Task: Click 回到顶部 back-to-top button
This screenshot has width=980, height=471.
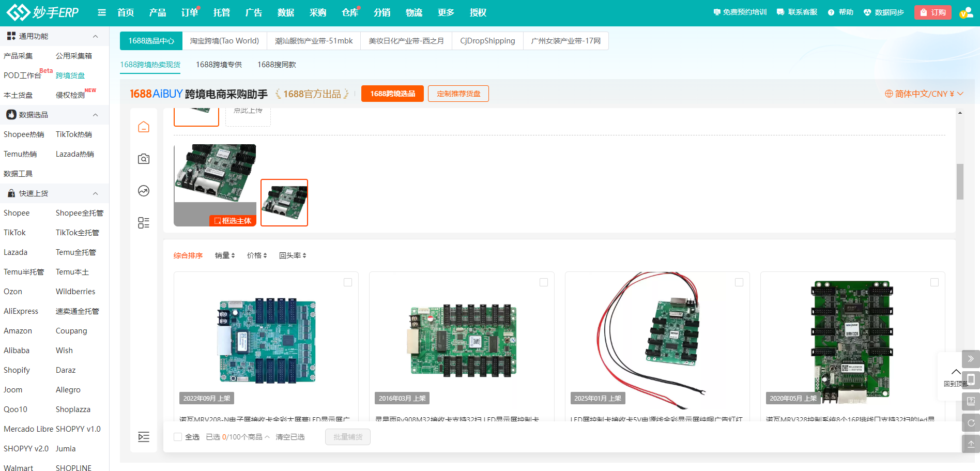Action: pyautogui.click(x=955, y=377)
